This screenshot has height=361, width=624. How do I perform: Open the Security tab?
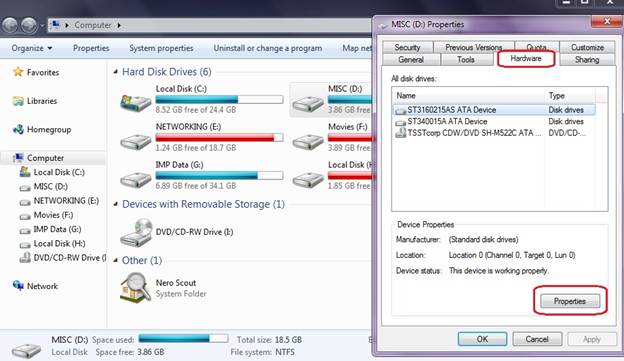(x=407, y=47)
